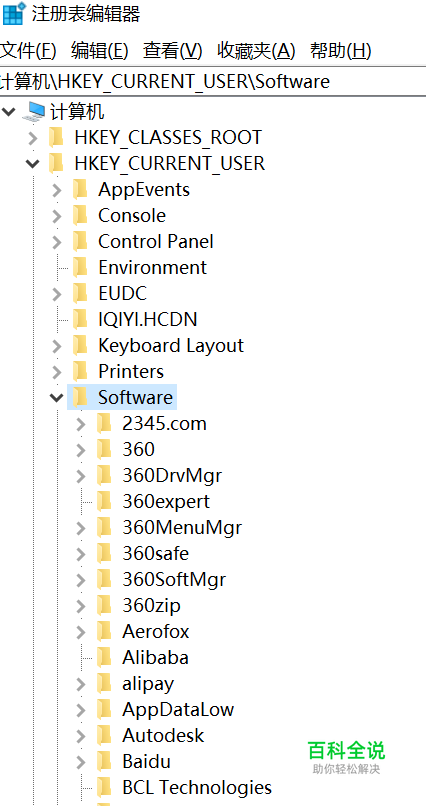426x806 pixels.
Task: Select the Keyboard Layout key
Action: pyautogui.click(x=171, y=345)
